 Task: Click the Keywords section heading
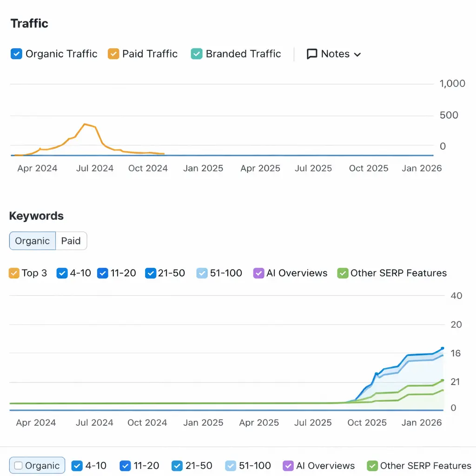(x=36, y=216)
